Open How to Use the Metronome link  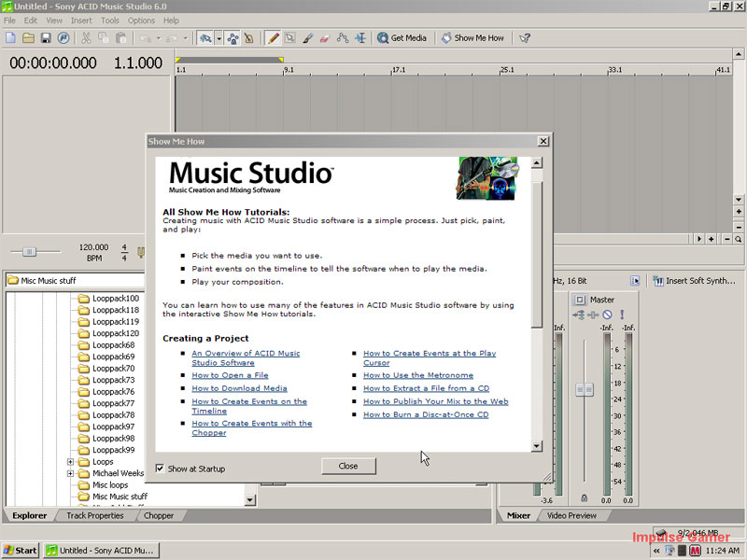(418, 375)
